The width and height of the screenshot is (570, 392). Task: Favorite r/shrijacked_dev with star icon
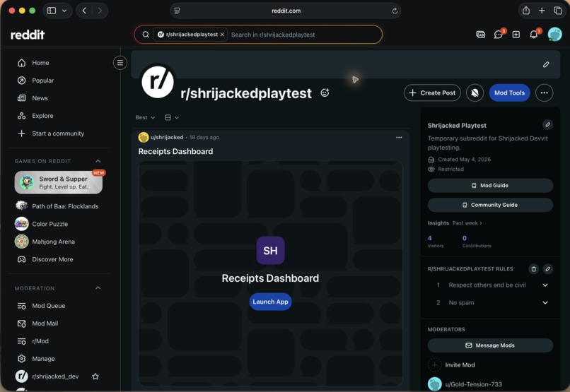pyautogui.click(x=95, y=376)
